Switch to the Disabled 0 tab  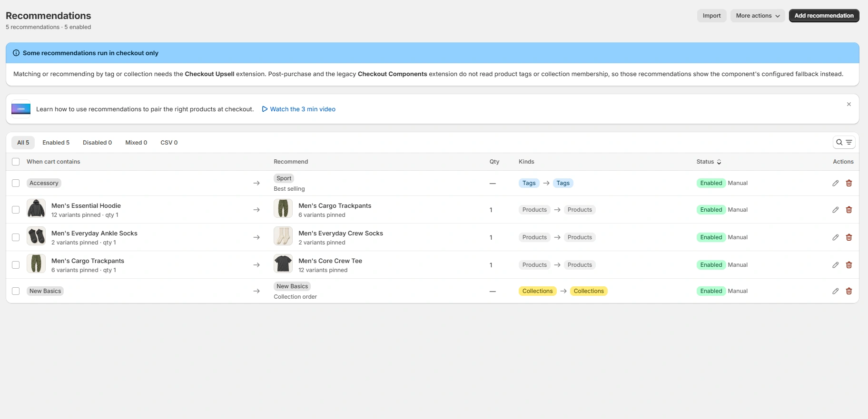pos(97,143)
